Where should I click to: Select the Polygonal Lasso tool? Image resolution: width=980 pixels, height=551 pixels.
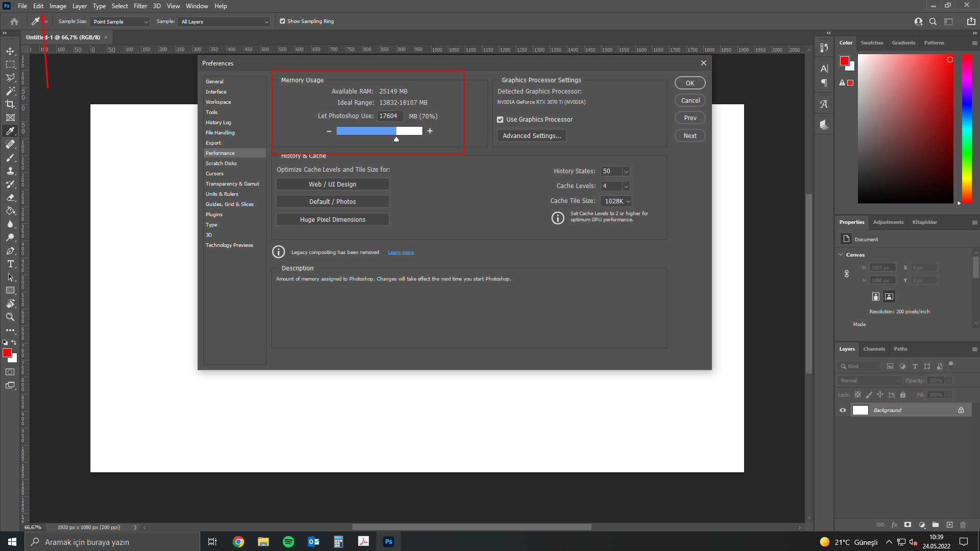10,78
